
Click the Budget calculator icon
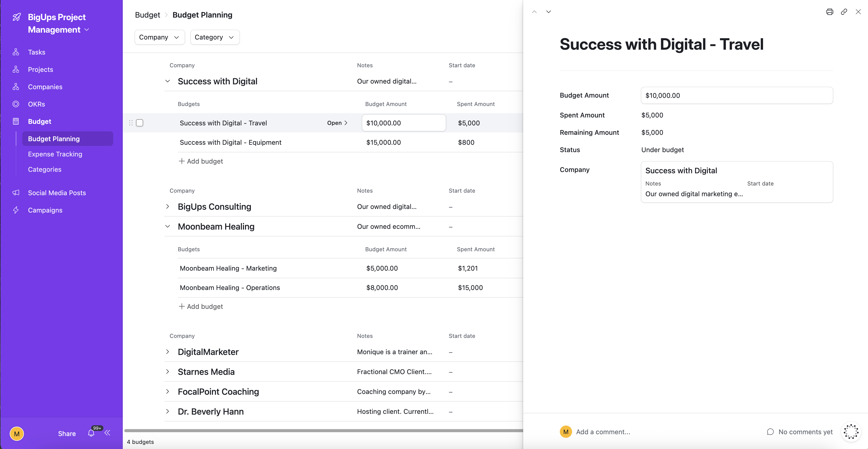[x=16, y=121]
